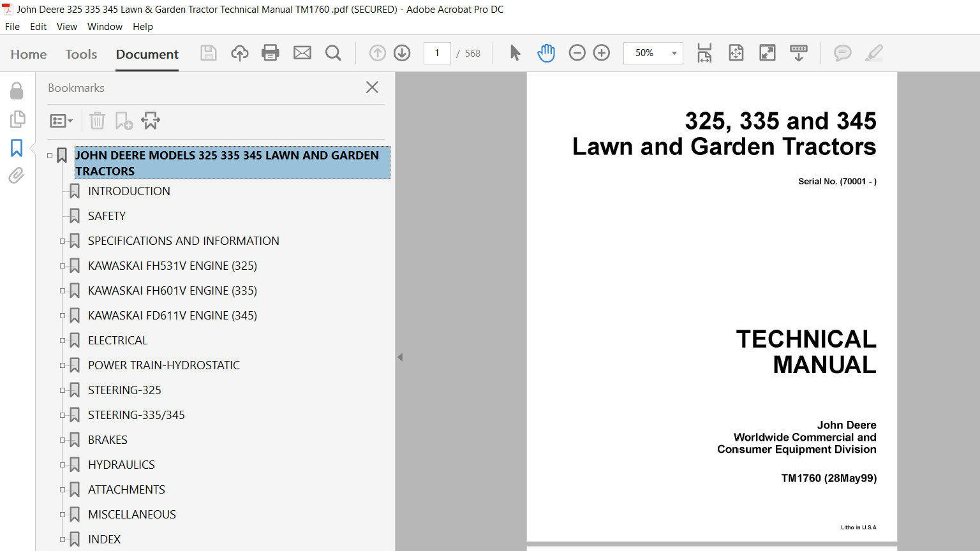Toggle the Bookmarks sidebar panel
The height and width of the screenshot is (551, 980).
point(17,148)
